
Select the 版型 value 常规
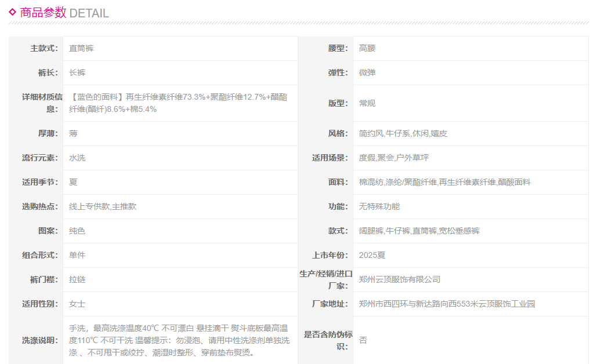pos(367,103)
